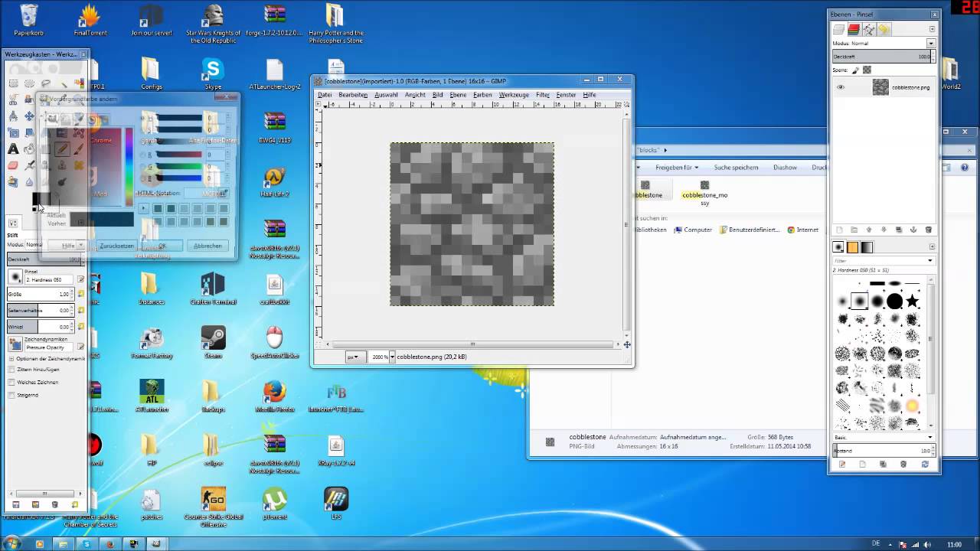Select the Free Select lasso tool
This screenshot has width=980, height=551.
pos(46,83)
